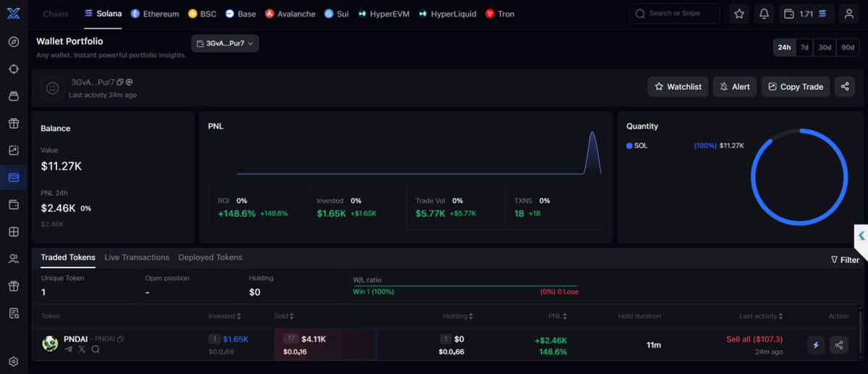
Task: Open PNDAI Telegram link icon
Action: point(69,349)
